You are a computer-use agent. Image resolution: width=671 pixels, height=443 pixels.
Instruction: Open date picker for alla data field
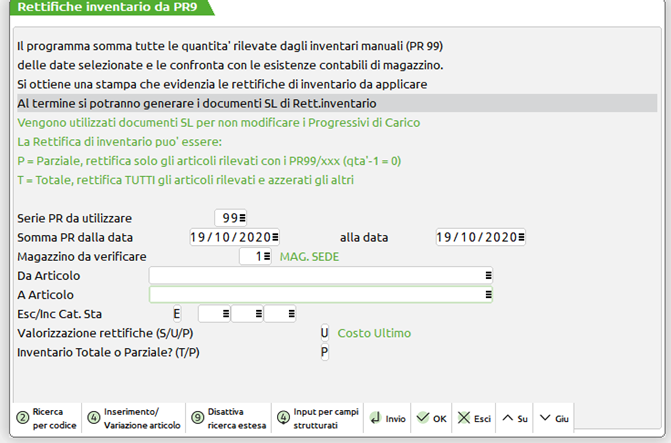point(521,237)
